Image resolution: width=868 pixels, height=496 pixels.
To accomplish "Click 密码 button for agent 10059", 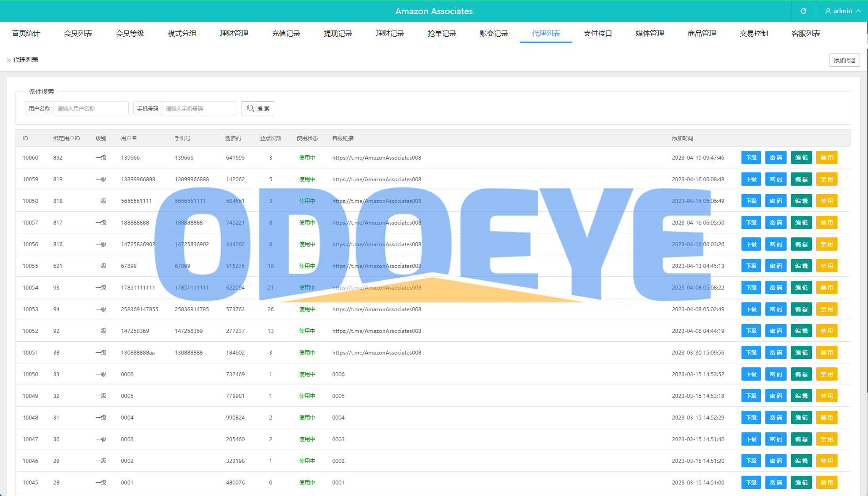I will [x=776, y=179].
